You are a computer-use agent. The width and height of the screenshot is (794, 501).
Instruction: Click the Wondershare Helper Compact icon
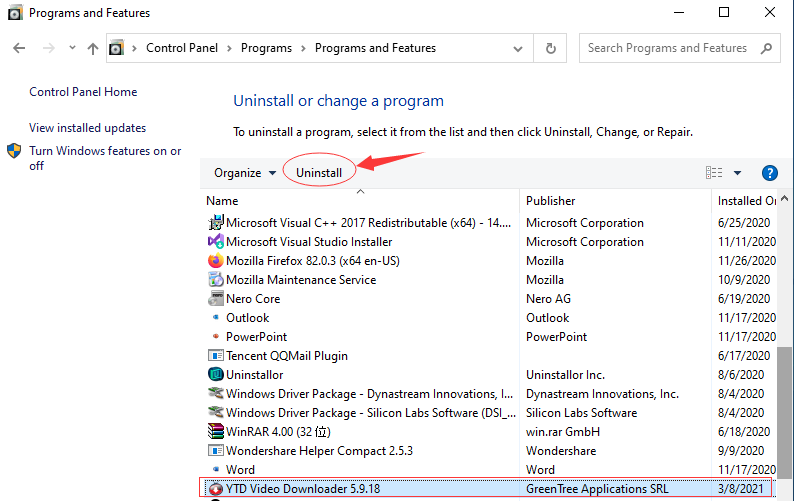pos(216,450)
